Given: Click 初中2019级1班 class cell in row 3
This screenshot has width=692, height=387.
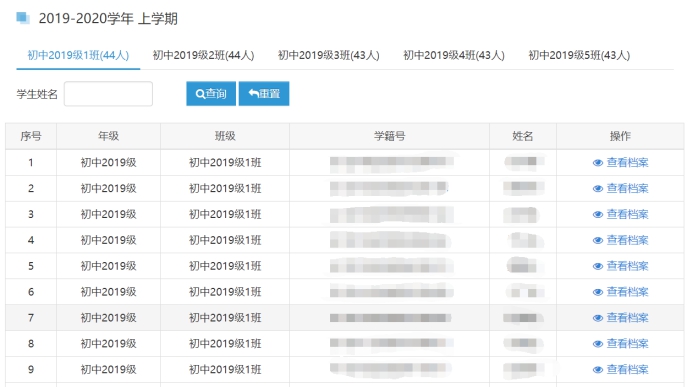Looking at the screenshot, I should [225, 214].
